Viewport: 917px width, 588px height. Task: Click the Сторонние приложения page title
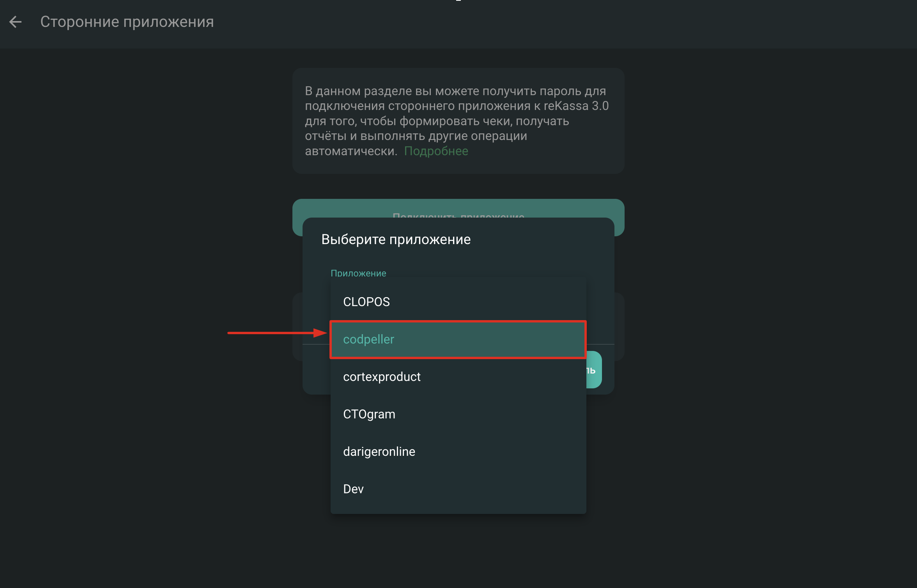pyautogui.click(x=127, y=22)
